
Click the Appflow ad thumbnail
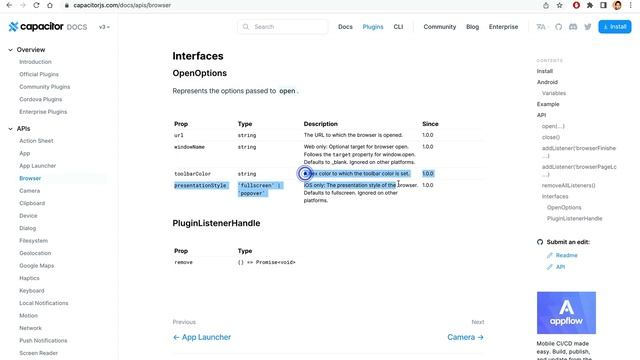click(566, 313)
